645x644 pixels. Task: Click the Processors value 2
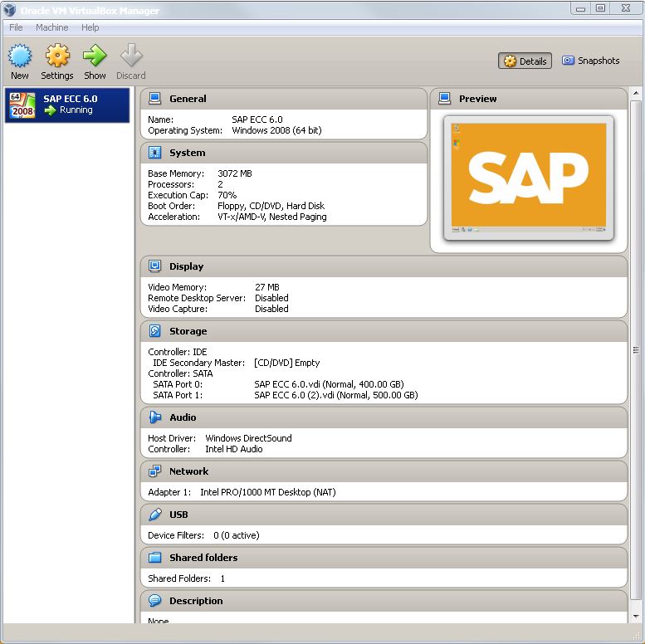tap(220, 184)
